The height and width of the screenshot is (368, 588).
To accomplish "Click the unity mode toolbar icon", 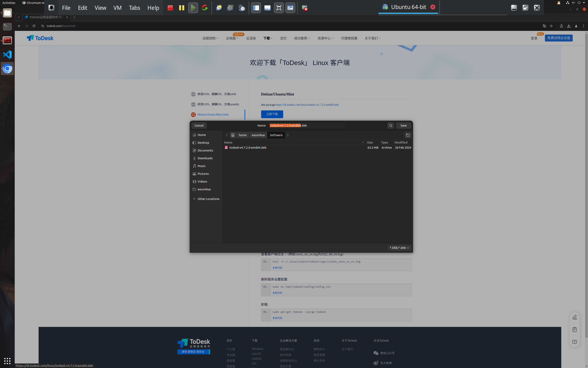I will tap(290, 8).
